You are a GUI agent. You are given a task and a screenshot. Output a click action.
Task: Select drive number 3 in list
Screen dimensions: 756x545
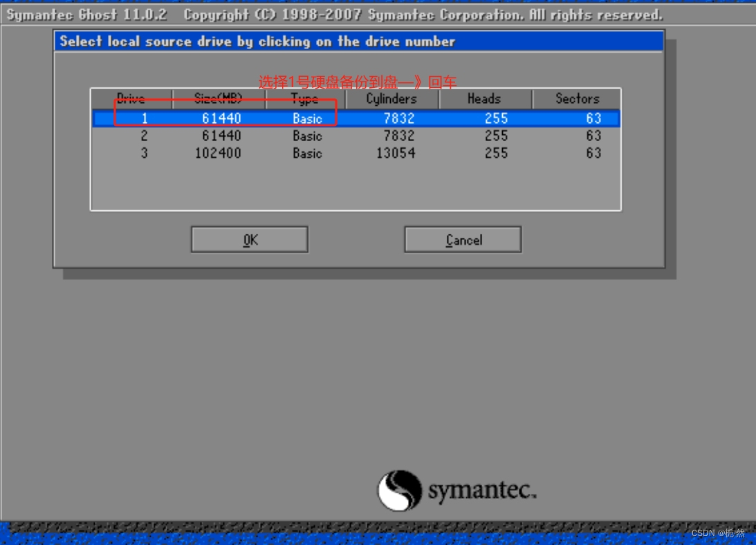tap(144, 154)
